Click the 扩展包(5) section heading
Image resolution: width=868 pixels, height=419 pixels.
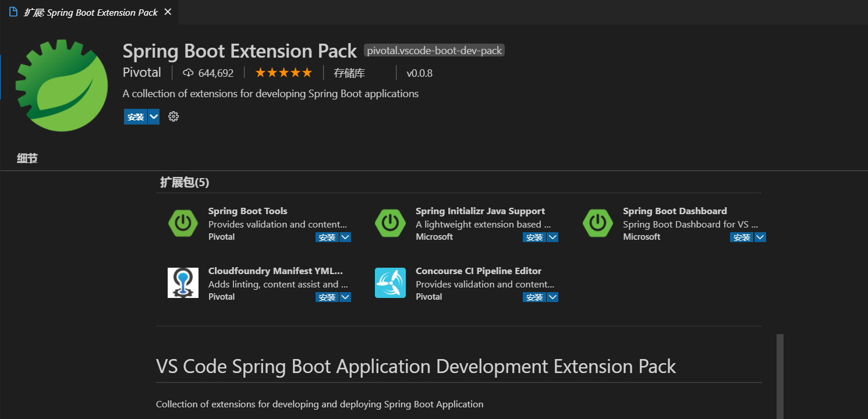click(185, 183)
